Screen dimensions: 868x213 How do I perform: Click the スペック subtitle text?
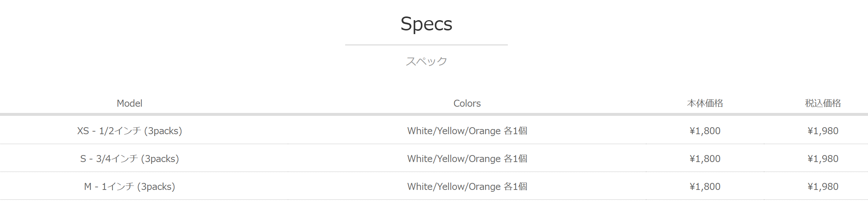point(426,61)
